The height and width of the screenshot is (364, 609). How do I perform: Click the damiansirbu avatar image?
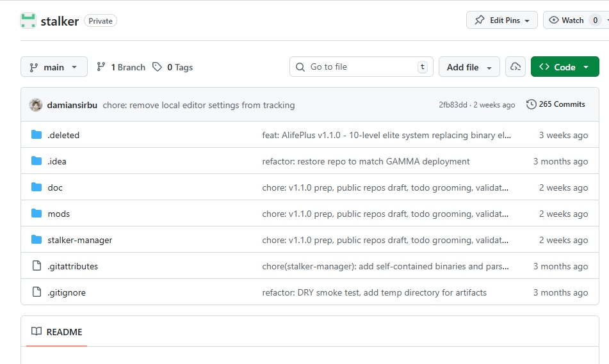(x=36, y=105)
